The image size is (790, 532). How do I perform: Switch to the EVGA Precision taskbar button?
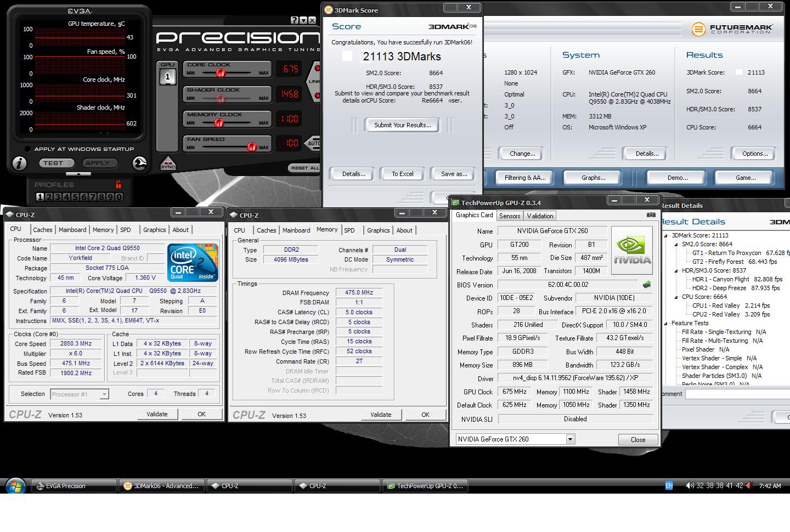coord(74,486)
